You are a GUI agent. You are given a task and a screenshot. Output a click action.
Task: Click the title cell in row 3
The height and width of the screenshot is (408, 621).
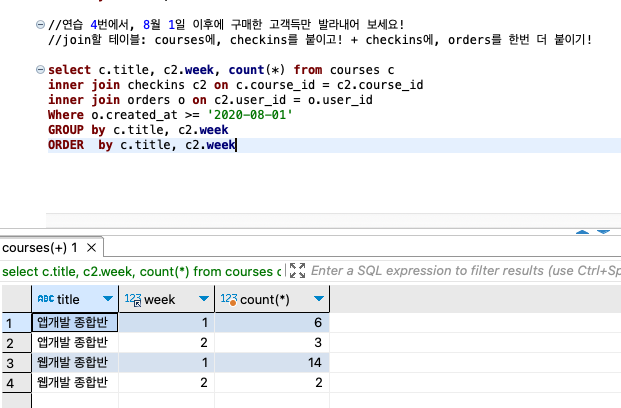click(75, 362)
